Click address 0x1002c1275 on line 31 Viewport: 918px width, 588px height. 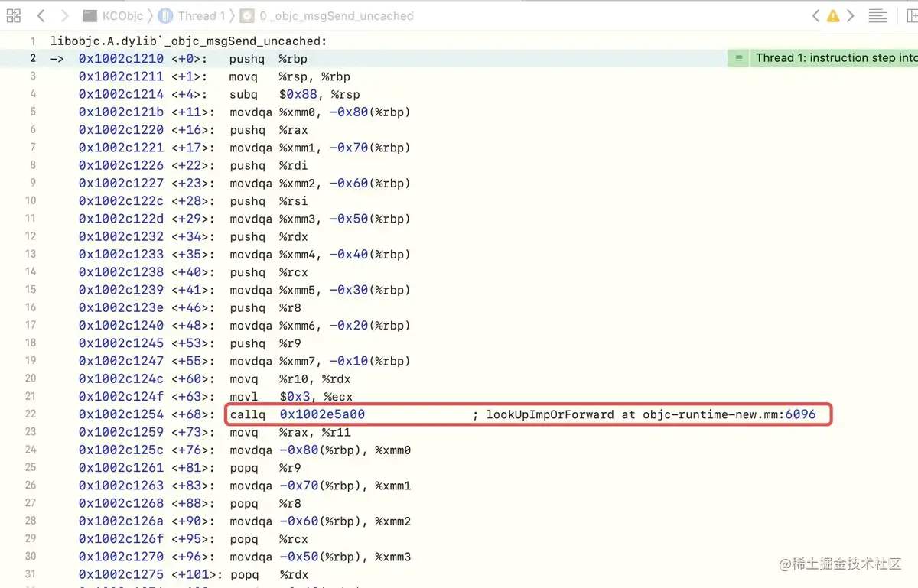[x=121, y=574]
